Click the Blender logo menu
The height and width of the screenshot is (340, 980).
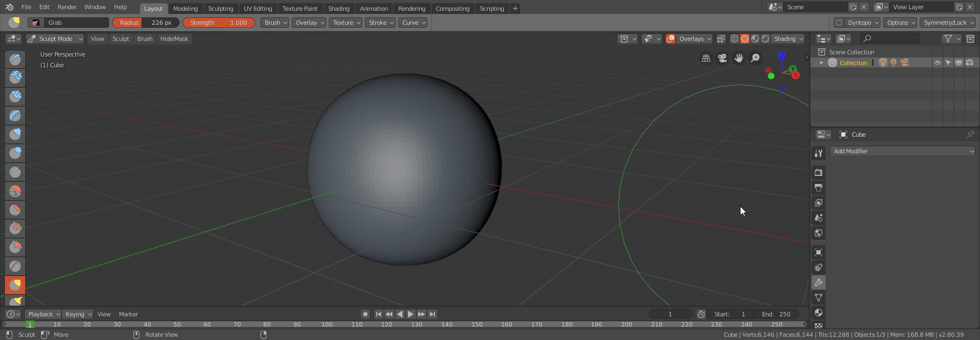coord(9,7)
